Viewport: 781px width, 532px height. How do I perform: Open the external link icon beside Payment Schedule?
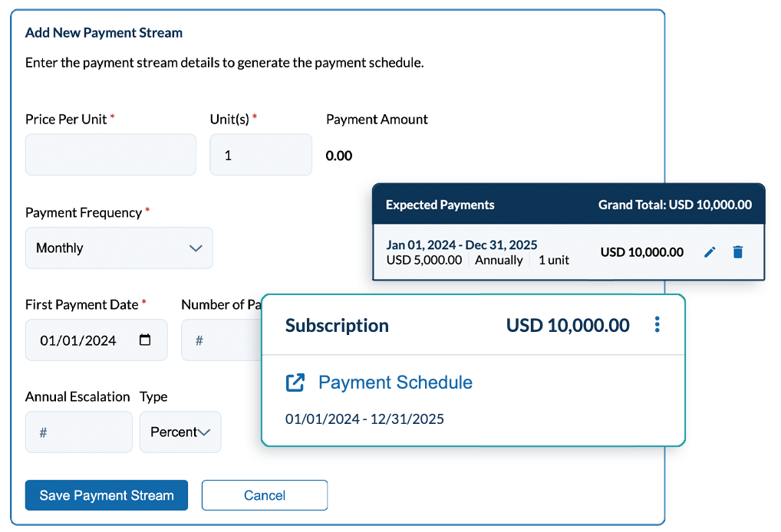[295, 383]
